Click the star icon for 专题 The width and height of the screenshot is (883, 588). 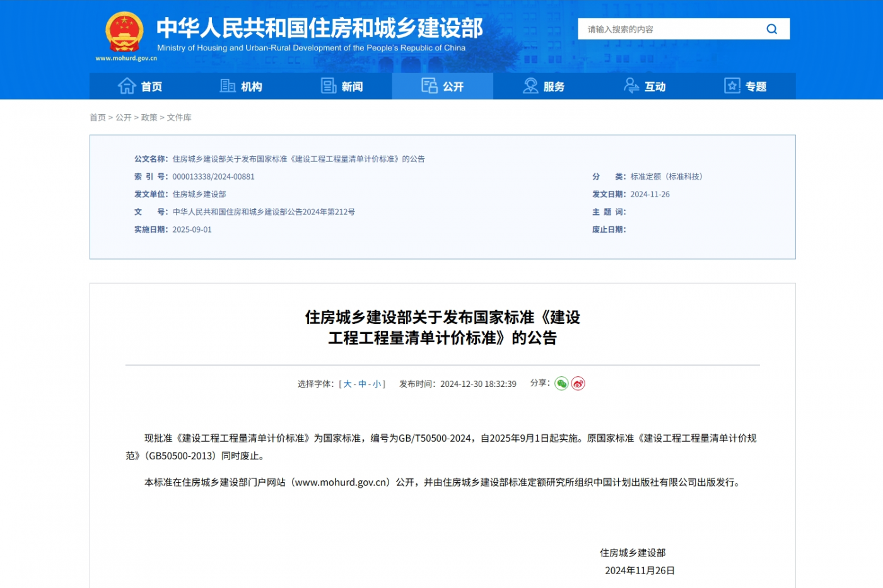[x=732, y=86]
